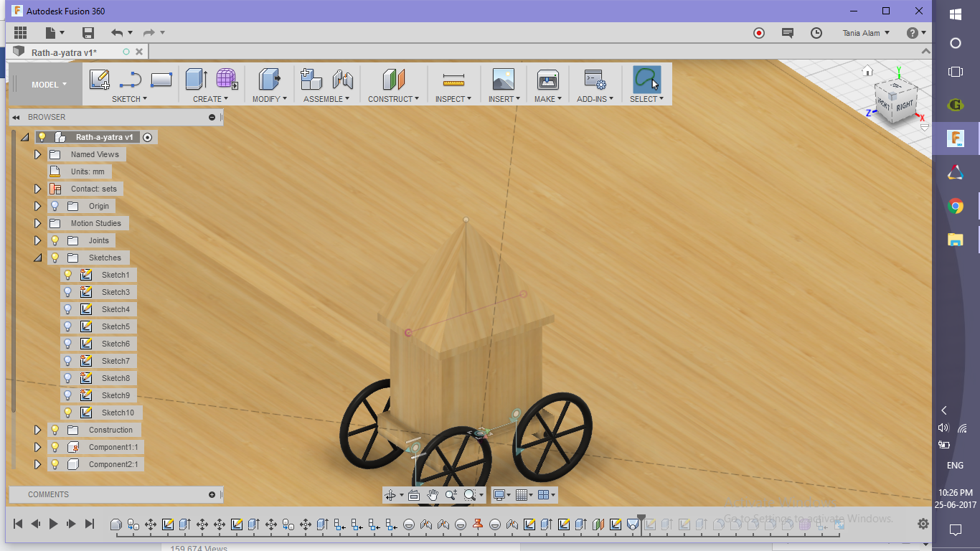The width and height of the screenshot is (980, 551).
Task: Toggle visibility bulb of Joints folder
Action: click(x=55, y=240)
